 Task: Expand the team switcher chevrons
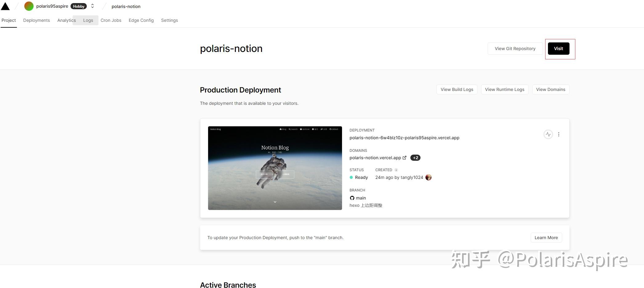coord(92,6)
